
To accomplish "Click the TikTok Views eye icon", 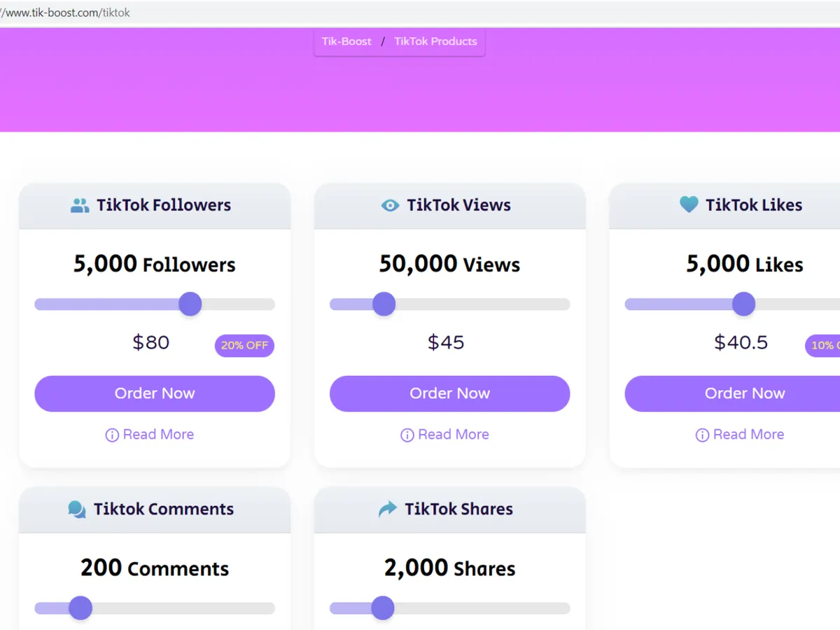I will pos(390,205).
